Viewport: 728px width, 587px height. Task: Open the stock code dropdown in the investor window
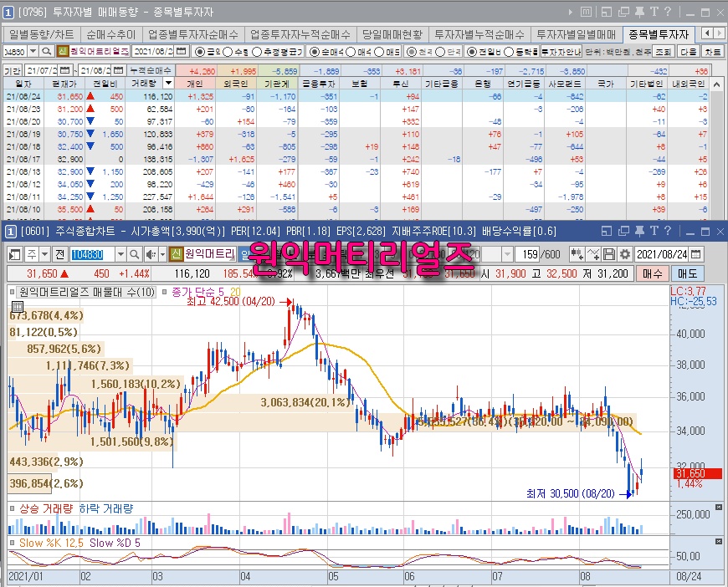(x=33, y=51)
